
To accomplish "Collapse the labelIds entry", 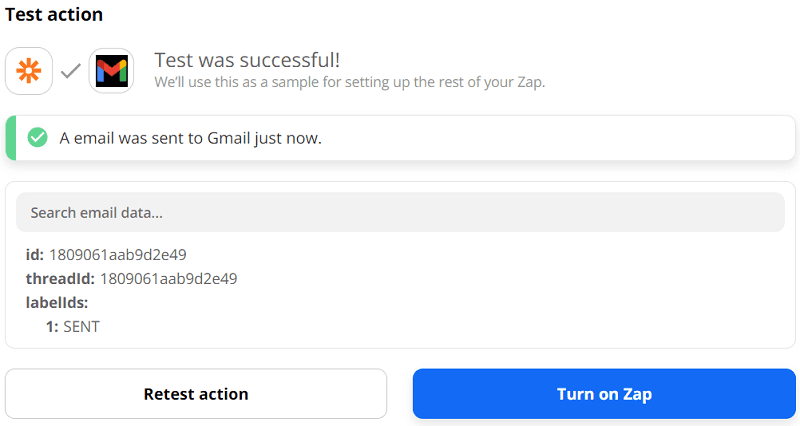I will click(57, 302).
